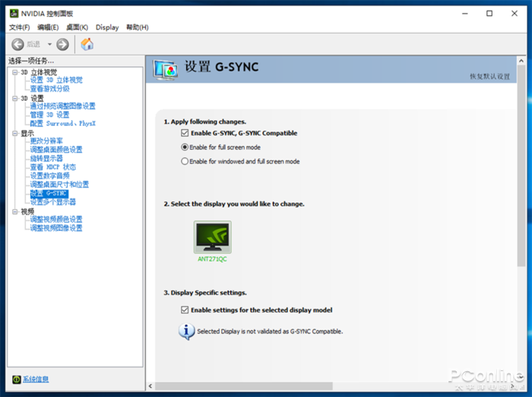Click the horizontal scrollbar left arrow
Viewport: 532px width, 397px height.
[150, 386]
